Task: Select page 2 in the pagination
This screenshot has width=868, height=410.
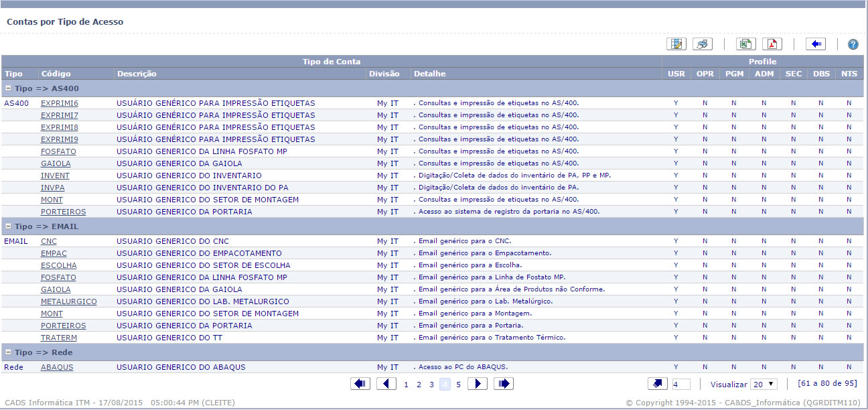Action: click(x=419, y=385)
